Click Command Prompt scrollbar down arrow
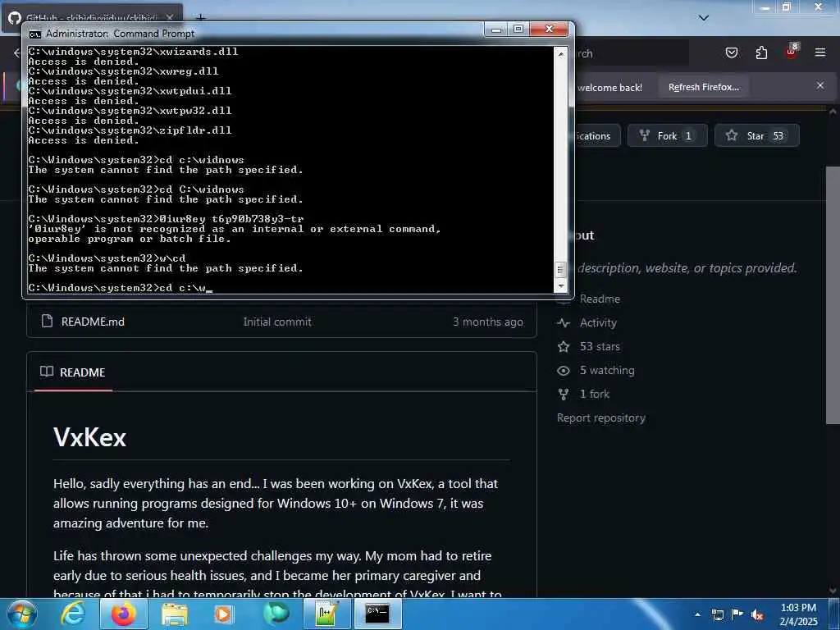This screenshot has height=630, width=840. click(x=560, y=286)
